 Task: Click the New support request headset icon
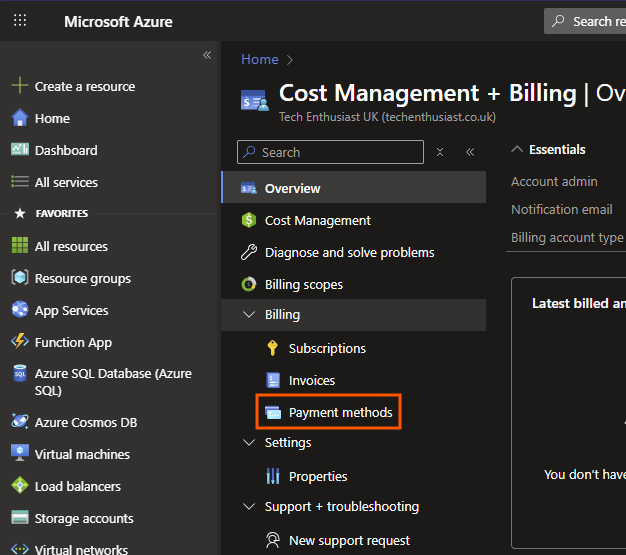coord(273,540)
